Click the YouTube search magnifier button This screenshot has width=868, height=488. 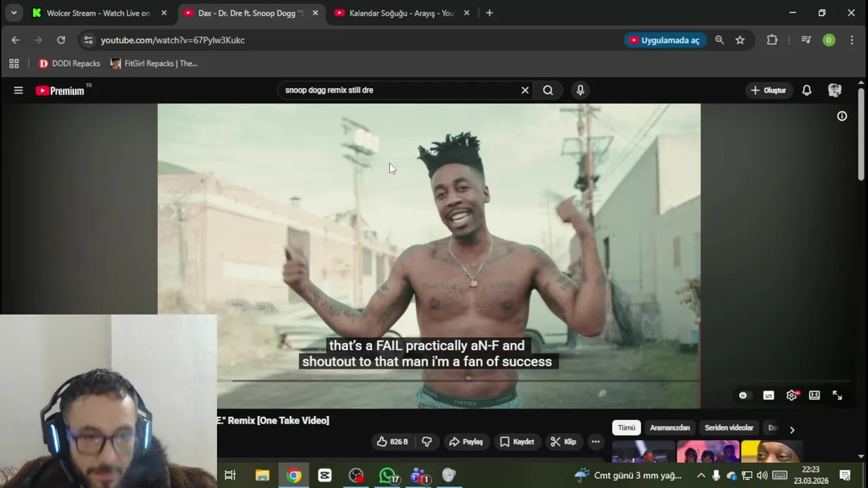(x=548, y=90)
